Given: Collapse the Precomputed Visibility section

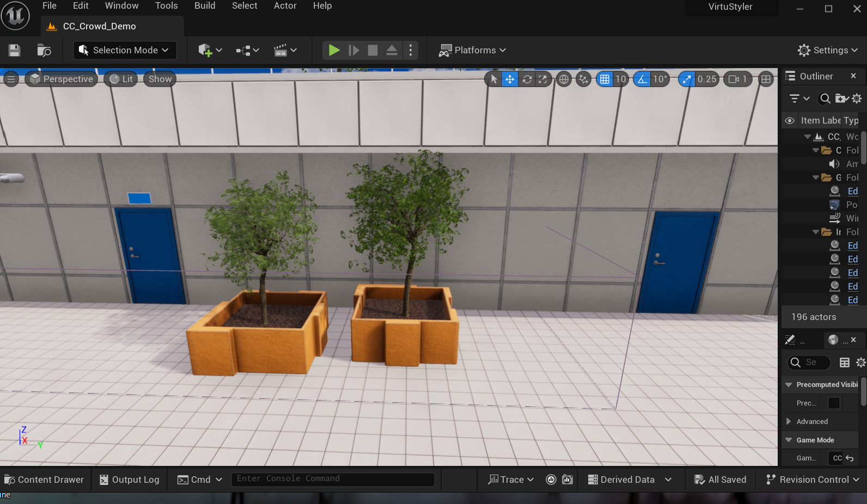Looking at the screenshot, I should tap(789, 384).
